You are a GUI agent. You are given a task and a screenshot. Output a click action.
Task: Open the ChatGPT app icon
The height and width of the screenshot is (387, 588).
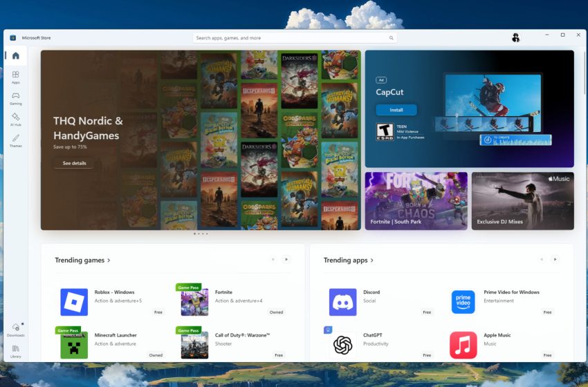coord(342,345)
